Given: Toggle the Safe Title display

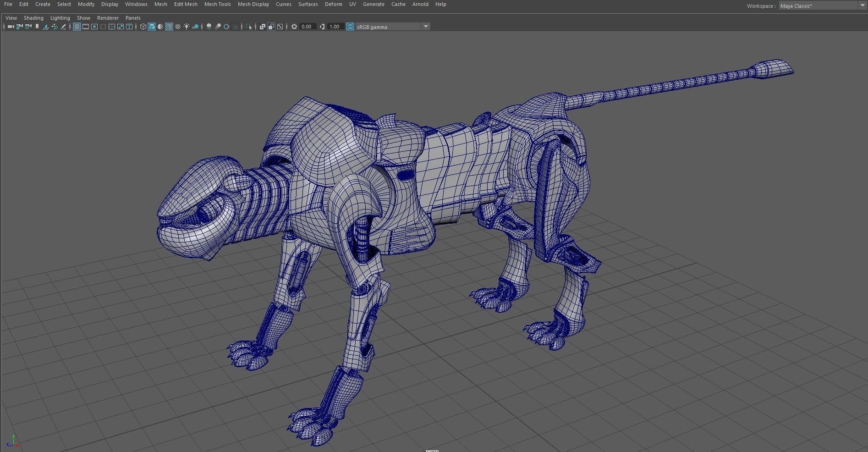Looking at the screenshot, I should point(129,27).
